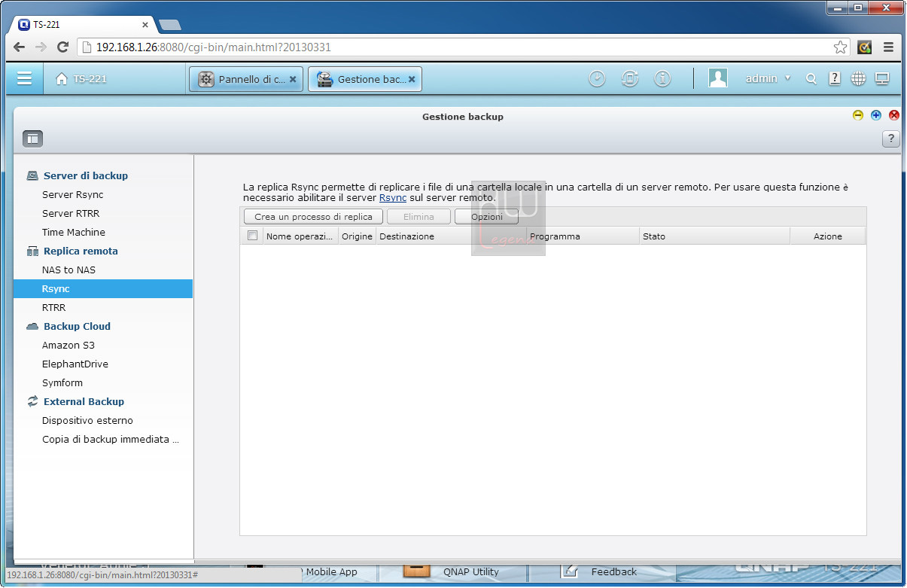Follow the Rsync hyperlink in the description
This screenshot has height=588, width=907.
point(393,198)
